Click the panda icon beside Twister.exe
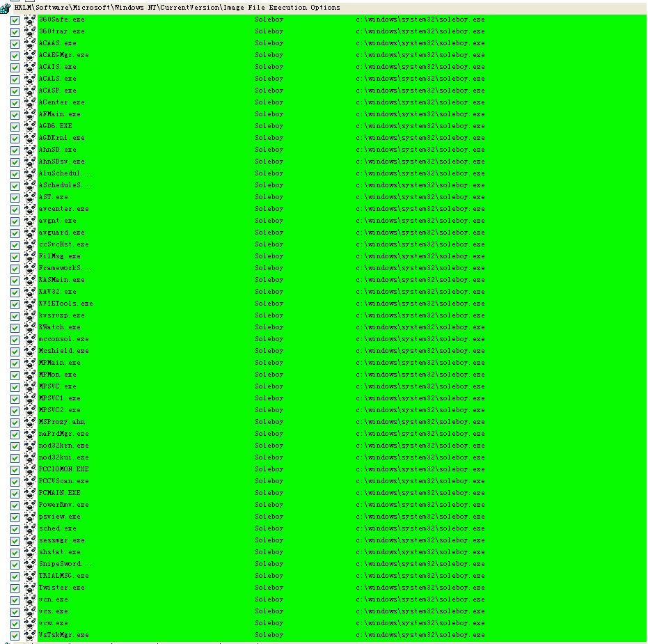 coord(30,588)
